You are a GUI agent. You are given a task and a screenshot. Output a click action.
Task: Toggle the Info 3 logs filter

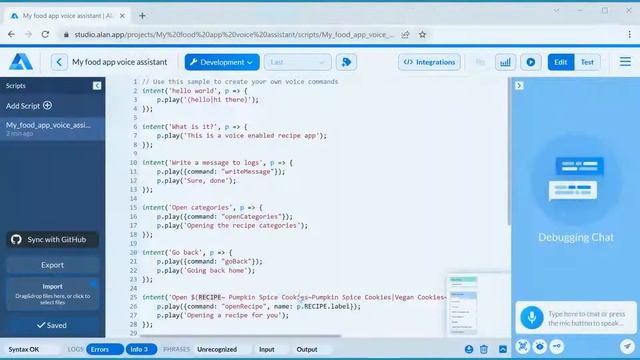[x=141, y=349]
